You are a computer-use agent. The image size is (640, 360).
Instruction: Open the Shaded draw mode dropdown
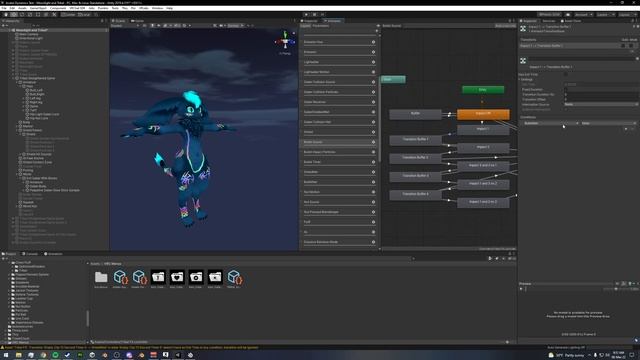coord(125,26)
